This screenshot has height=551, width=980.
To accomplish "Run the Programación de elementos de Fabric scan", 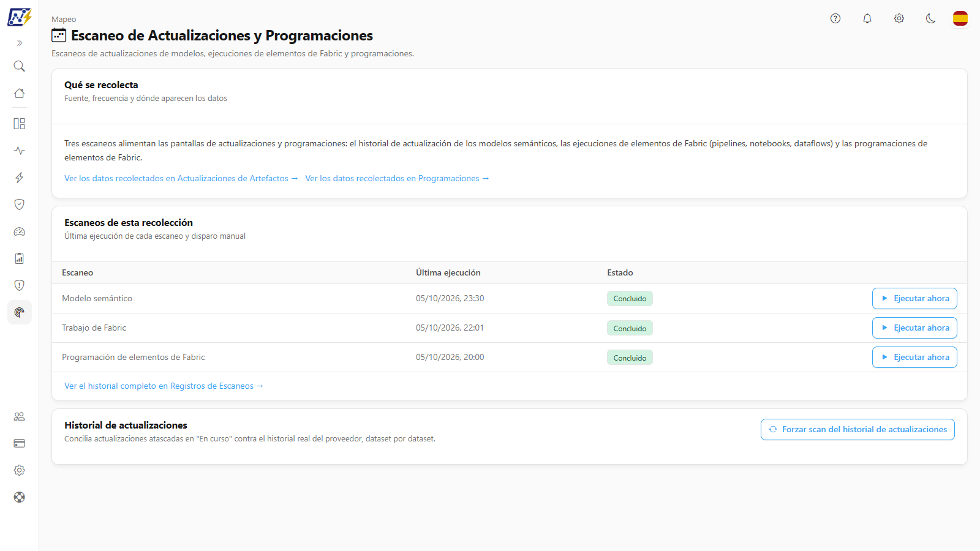I will (x=914, y=358).
